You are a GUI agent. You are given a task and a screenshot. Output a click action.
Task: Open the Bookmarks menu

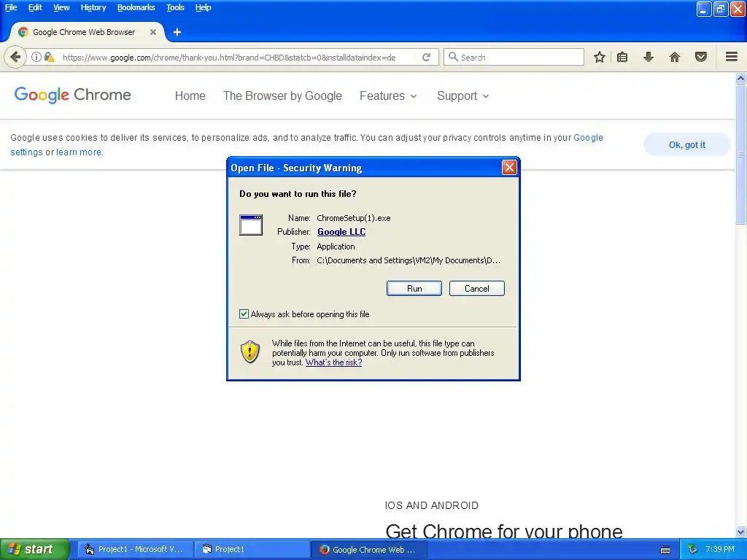pyautogui.click(x=136, y=7)
